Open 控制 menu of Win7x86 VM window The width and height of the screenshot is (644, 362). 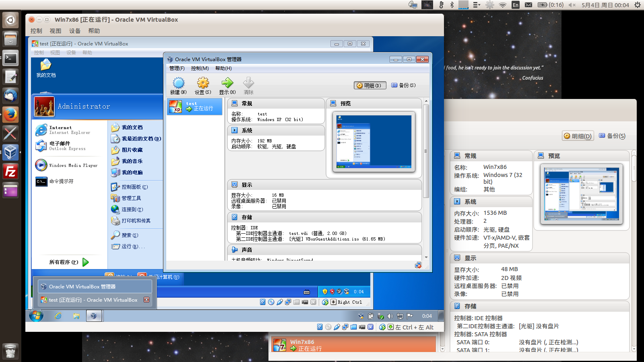(36, 31)
